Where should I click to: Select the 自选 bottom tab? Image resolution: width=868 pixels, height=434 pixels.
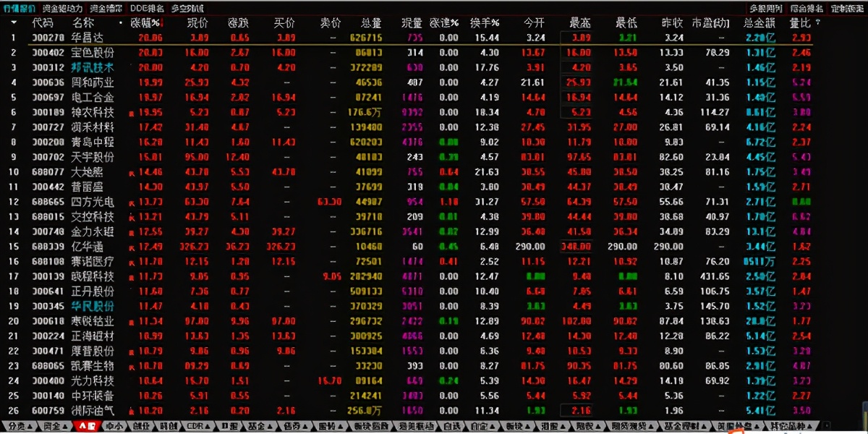click(452, 427)
